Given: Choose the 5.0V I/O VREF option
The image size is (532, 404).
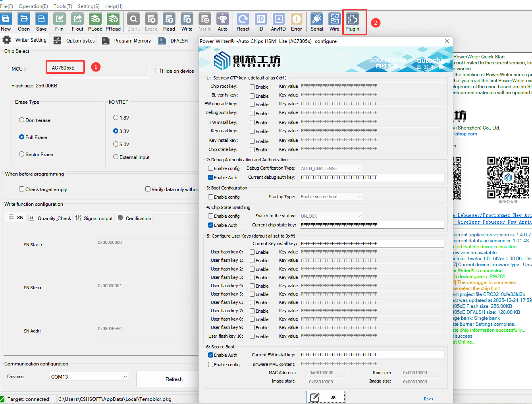Looking at the screenshot, I should [x=116, y=144].
